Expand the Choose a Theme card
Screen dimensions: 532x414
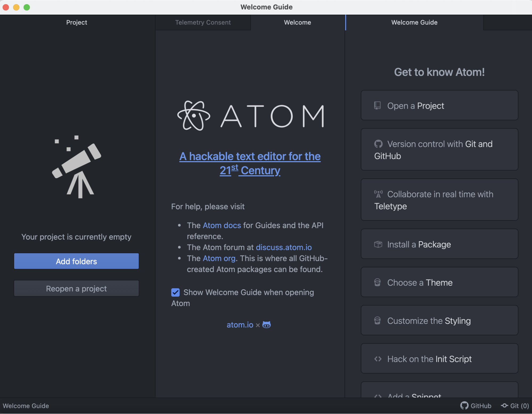pyautogui.click(x=439, y=282)
